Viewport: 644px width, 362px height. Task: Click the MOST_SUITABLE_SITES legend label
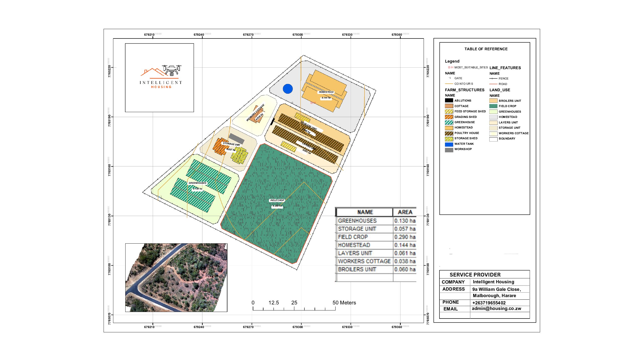click(471, 67)
